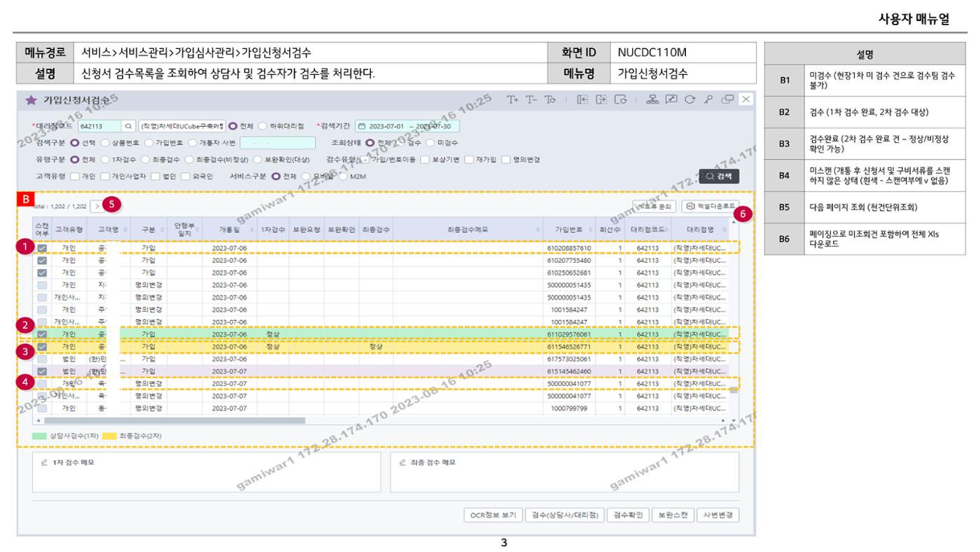Screen dimensions: 980x552
Task: Select 하위대리점 radio button
Action: [262, 126]
